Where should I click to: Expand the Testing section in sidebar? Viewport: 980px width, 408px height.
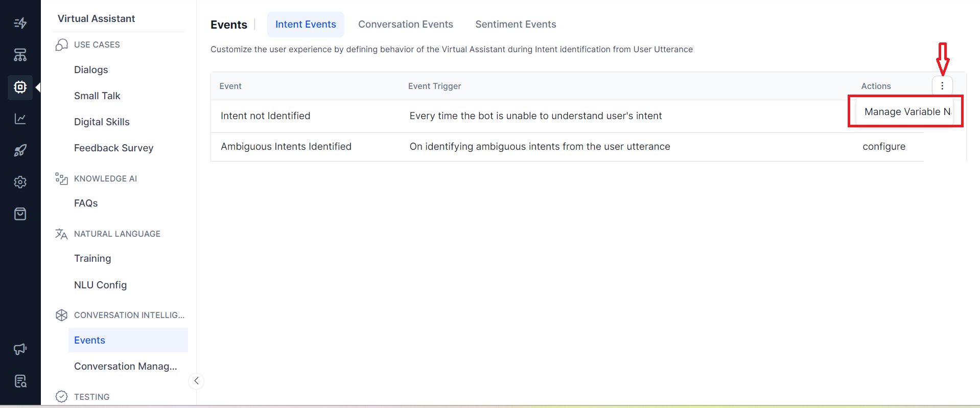pos(91,397)
